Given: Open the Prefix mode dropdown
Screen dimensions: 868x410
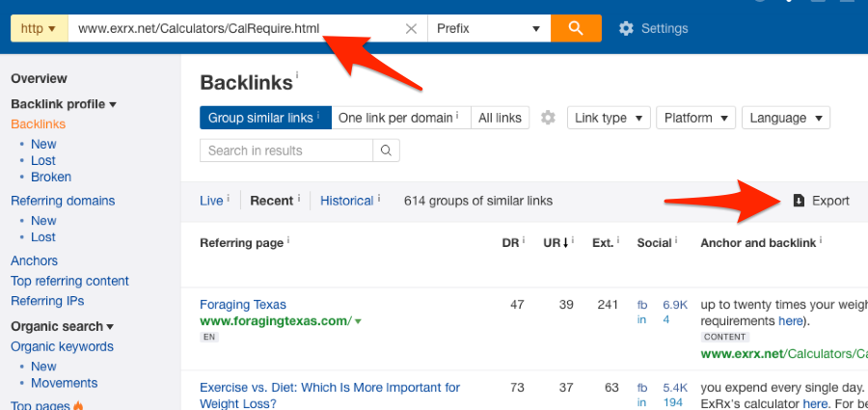Looking at the screenshot, I should [x=488, y=29].
